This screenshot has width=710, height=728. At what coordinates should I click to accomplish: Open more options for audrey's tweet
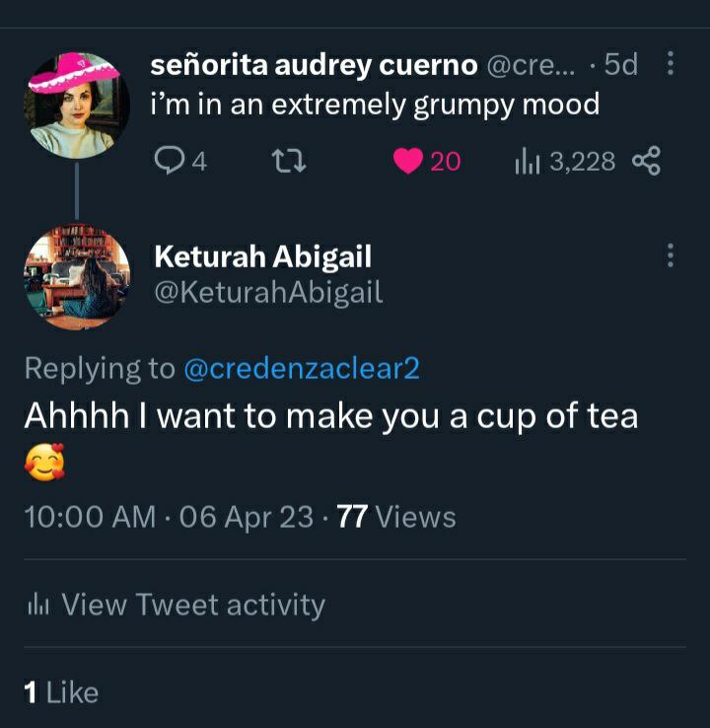coord(671,63)
